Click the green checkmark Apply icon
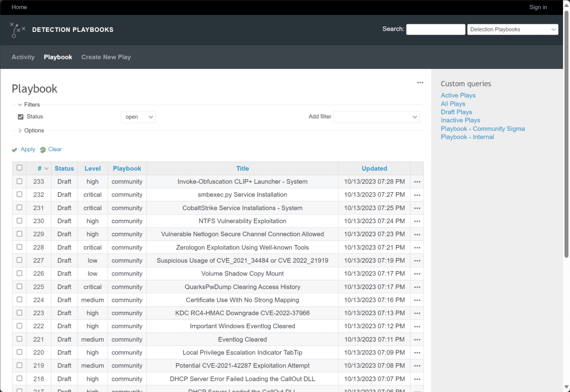Screen dimensions: 570x392 click(14, 149)
